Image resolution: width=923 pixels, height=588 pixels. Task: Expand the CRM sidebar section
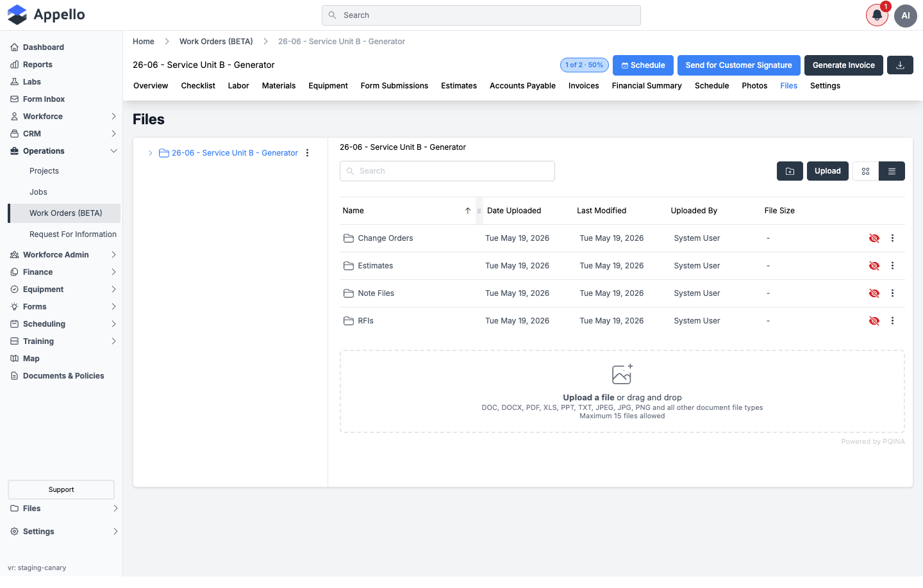(x=113, y=134)
